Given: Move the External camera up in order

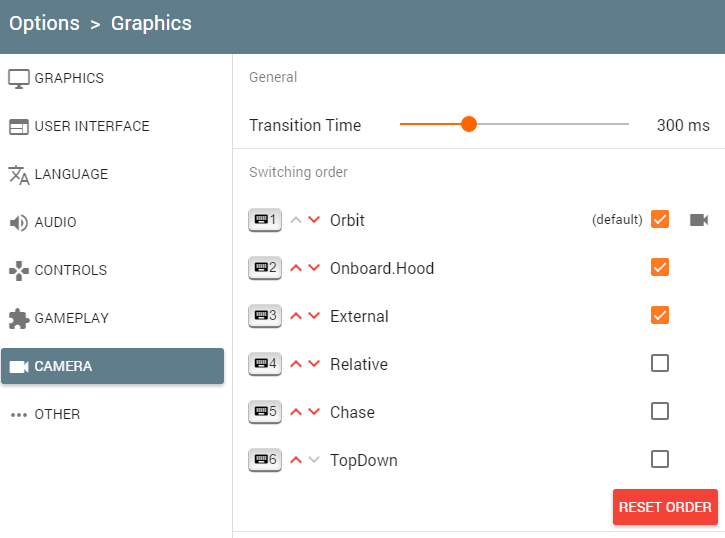Looking at the screenshot, I should click(x=296, y=316).
